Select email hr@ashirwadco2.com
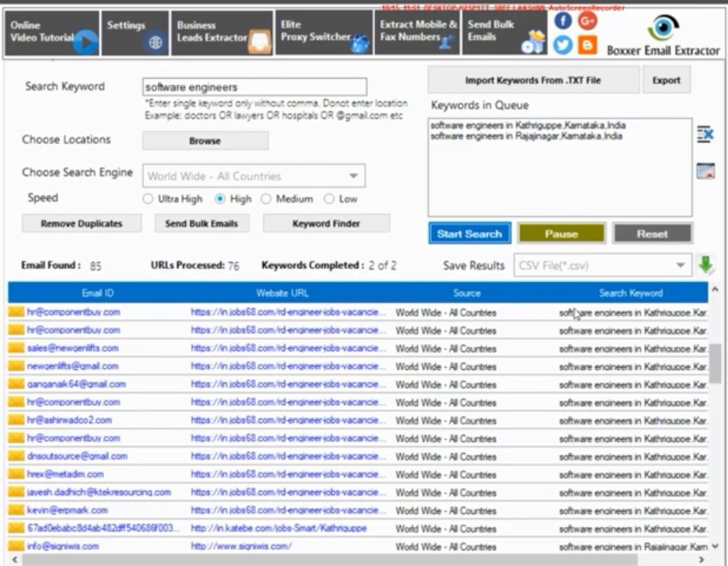The image size is (728, 566). pyautogui.click(x=69, y=420)
